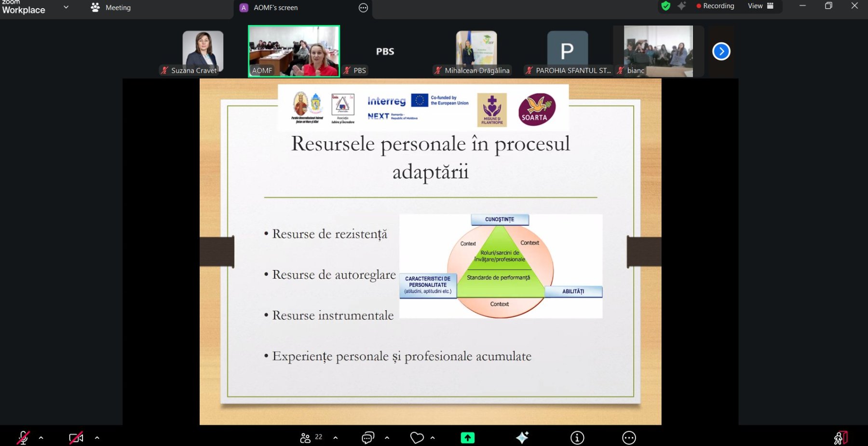Click the Meeting tab at the top

pyautogui.click(x=111, y=8)
